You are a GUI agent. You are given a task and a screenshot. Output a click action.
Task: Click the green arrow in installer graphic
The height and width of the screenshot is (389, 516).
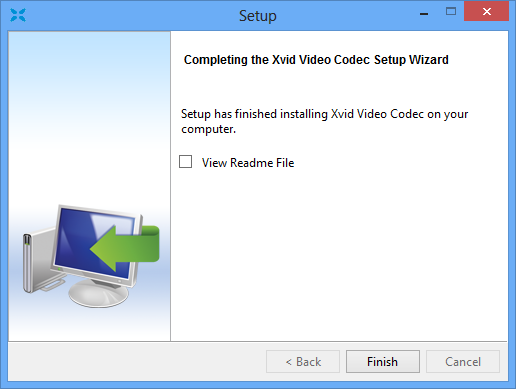click(x=125, y=248)
